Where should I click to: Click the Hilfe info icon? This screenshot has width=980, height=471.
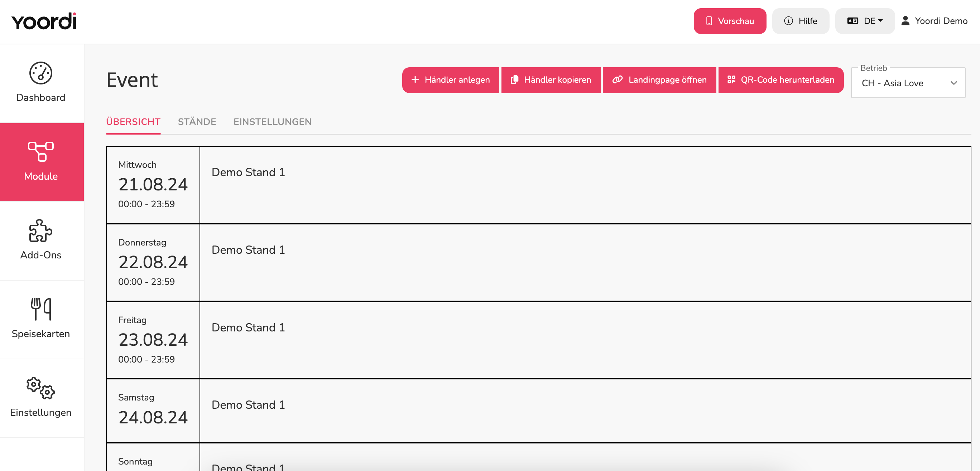788,21
